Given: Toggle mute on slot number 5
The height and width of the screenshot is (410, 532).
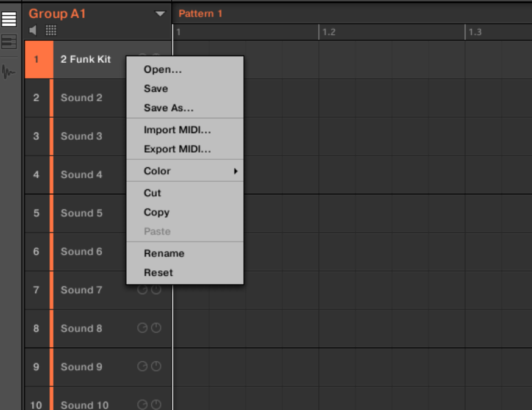Looking at the screenshot, I should (x=37, y=213).
